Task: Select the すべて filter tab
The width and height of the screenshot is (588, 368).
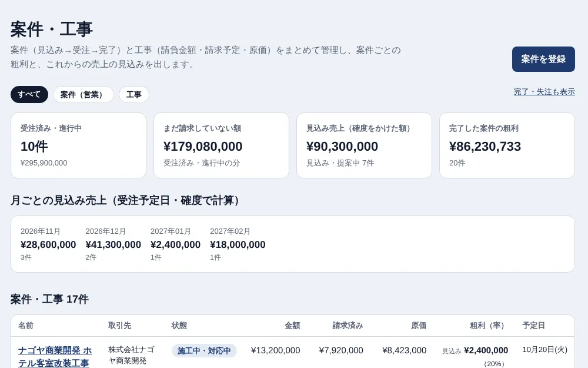Action: pyautogui.click(x=29, y=94)
